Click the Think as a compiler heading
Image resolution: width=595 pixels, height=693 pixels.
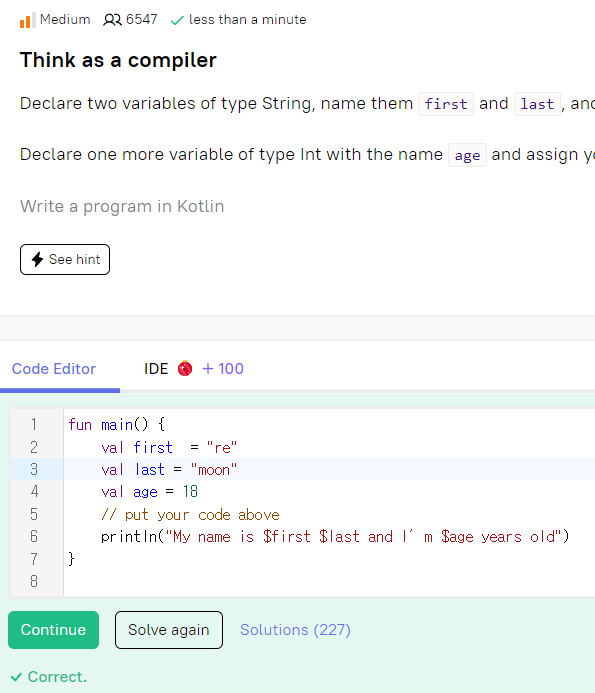[x=118, y=60]
